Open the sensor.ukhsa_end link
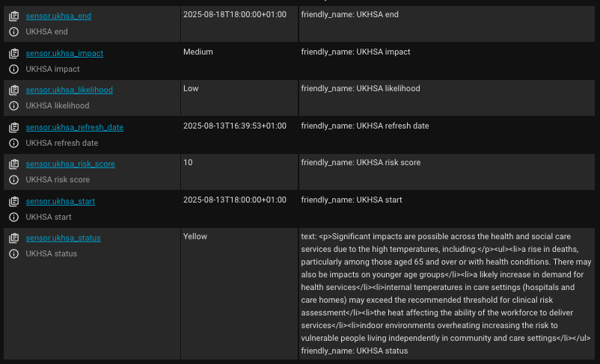Viewport: 600px width, 364px height. point(58,16)
